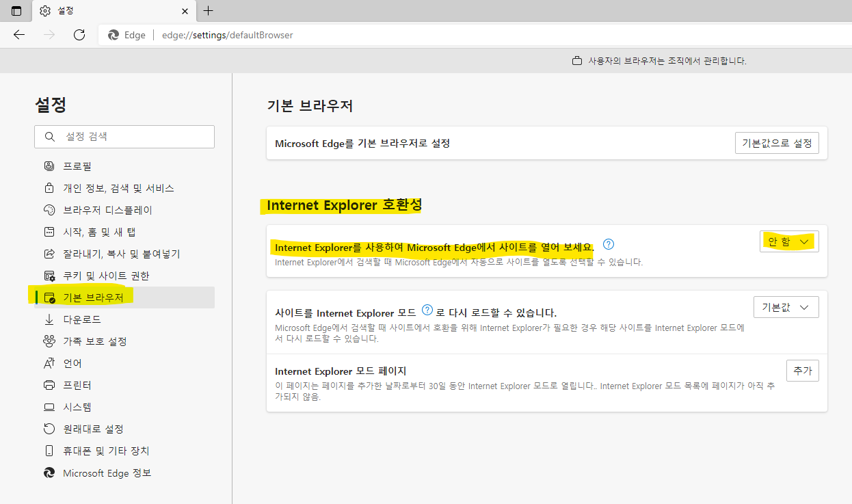Reload the page with the refresh icon

pos(79,35)
